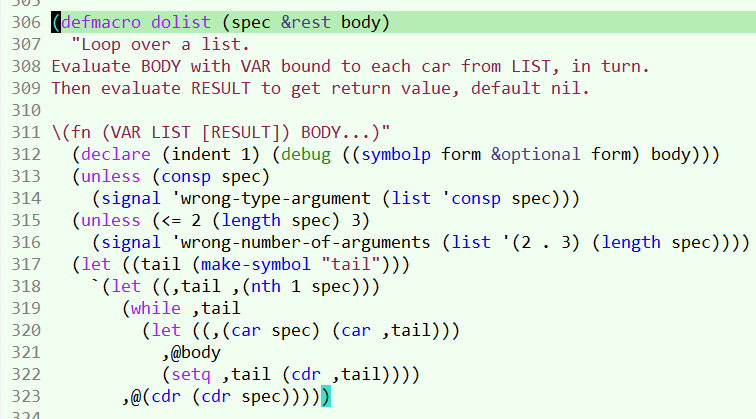Click the highlighted closing parenthesis on line 323
Image resolution: width=756 pixels, height=419 pixels.
(326, 396)
